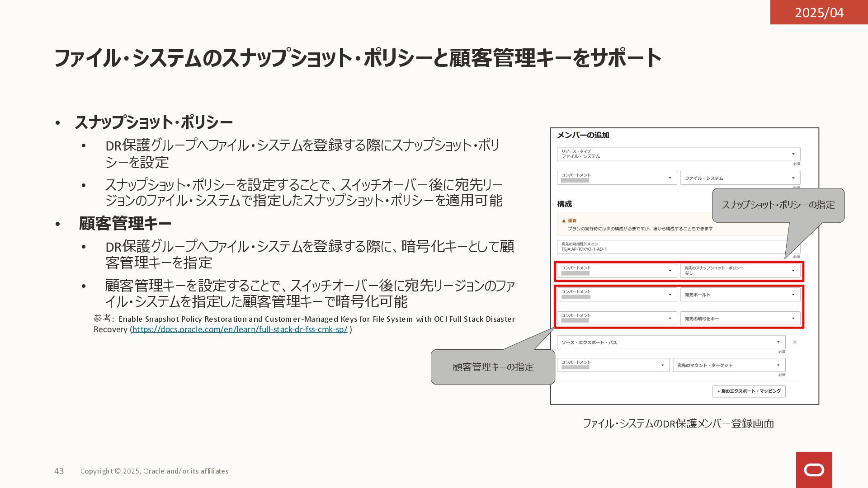Expand the 宛先ボールト dropdown
The width and height of the screenshot is (868, 488).
click(740, 295)
